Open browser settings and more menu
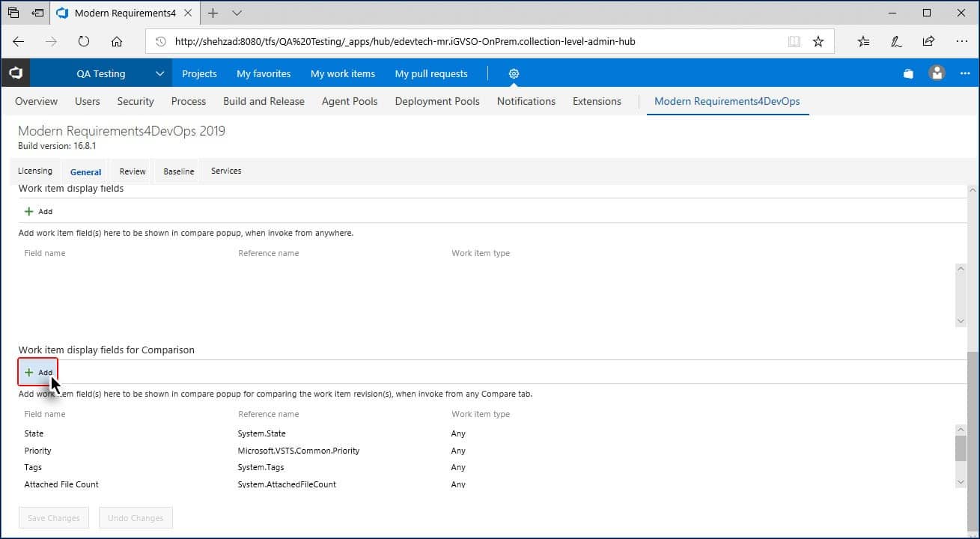 coord(961,42)
